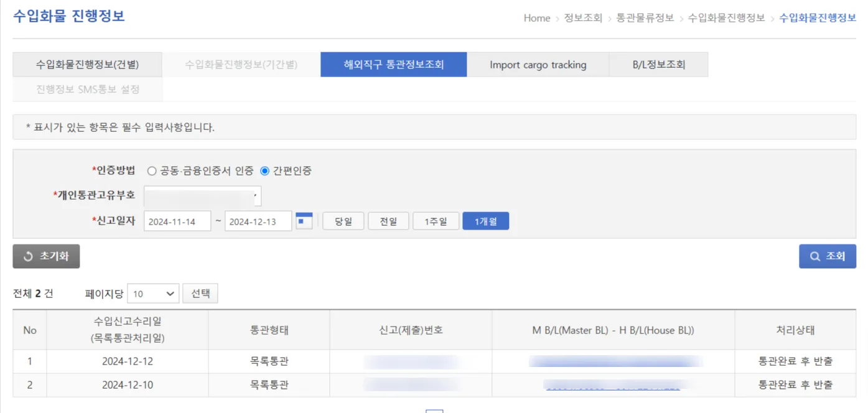Click the magnifier icon on 조회 button

[x=816, y=256]
